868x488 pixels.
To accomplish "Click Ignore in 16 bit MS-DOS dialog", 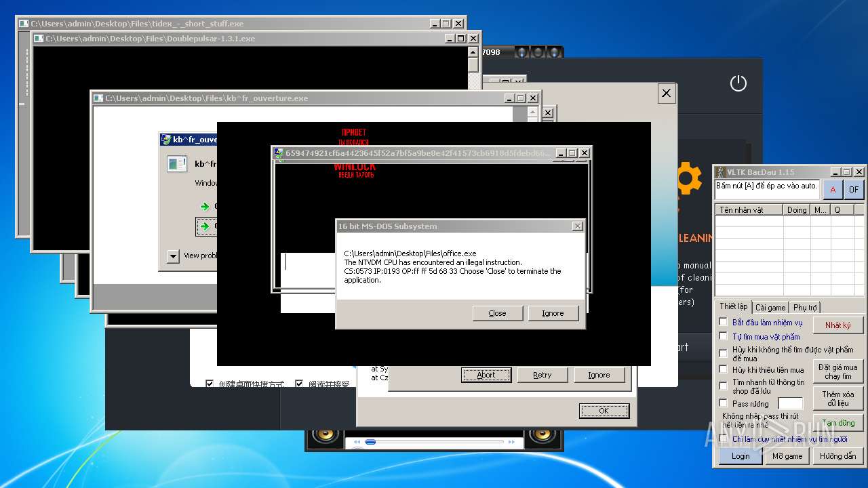I will [x=553, y=313].
